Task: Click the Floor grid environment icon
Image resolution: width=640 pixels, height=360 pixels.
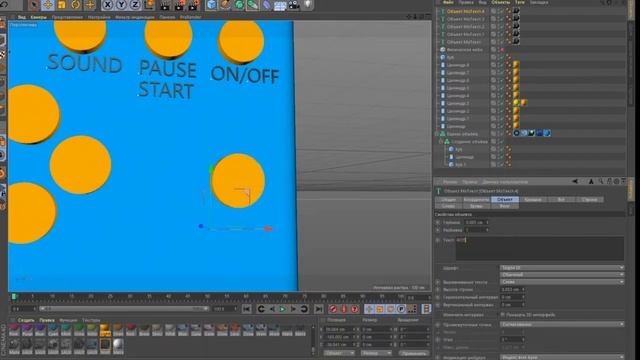Action: click(280, 5)
